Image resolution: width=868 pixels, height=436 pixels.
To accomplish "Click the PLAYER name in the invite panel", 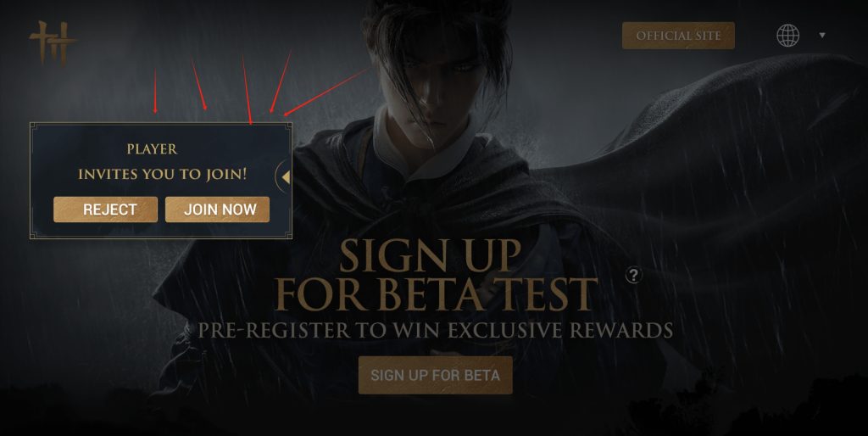I will [153, 149].
